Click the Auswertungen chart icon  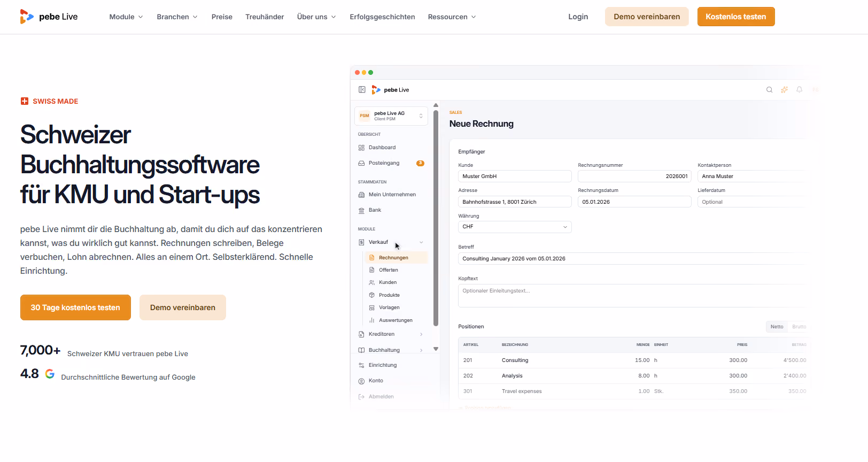point(371,320)
